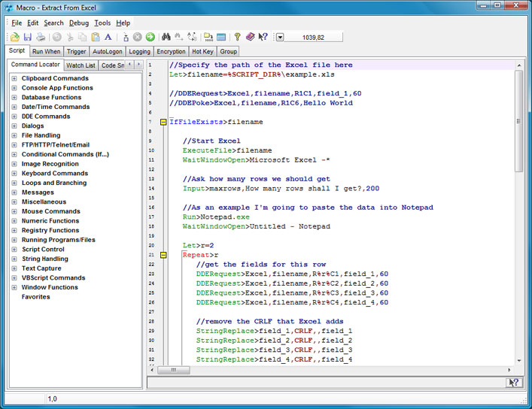This screenshot has height=409, width=532.
Task: Select Text Capture in the tree
Action: (41, 268)
